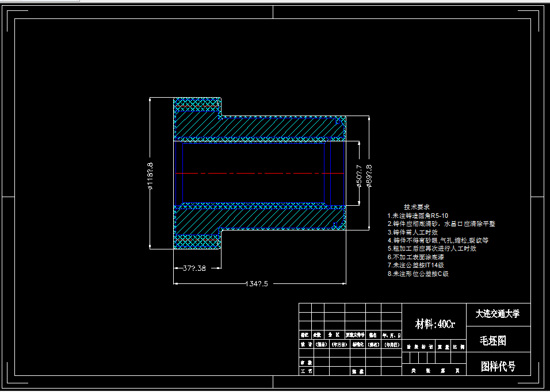The image size is (550, 392).
Task: Click note 2 about 铸件应彻底清砂
Action: click(x=441, y=224)
